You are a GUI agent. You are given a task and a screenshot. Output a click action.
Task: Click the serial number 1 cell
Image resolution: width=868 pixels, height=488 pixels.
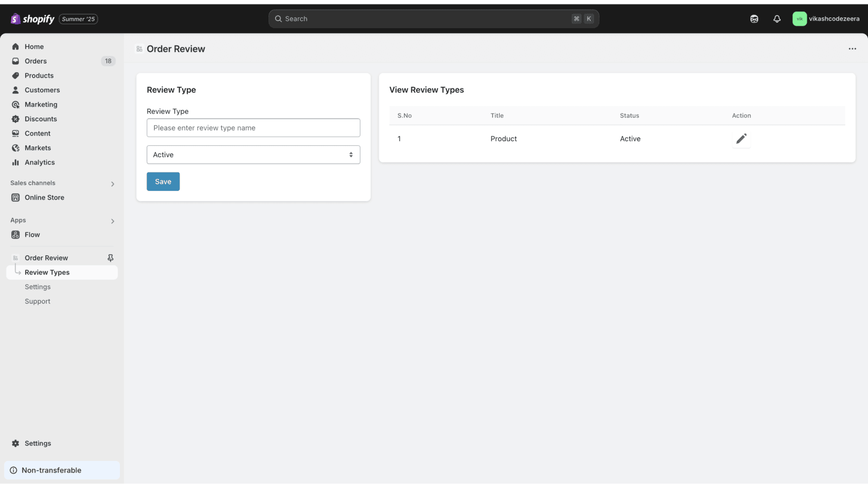click(x=399, y=139)
